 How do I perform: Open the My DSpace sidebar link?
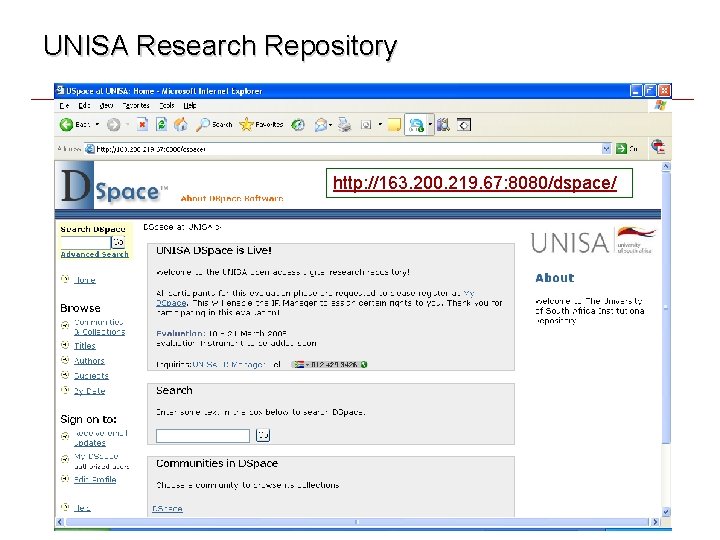(96, 456)
